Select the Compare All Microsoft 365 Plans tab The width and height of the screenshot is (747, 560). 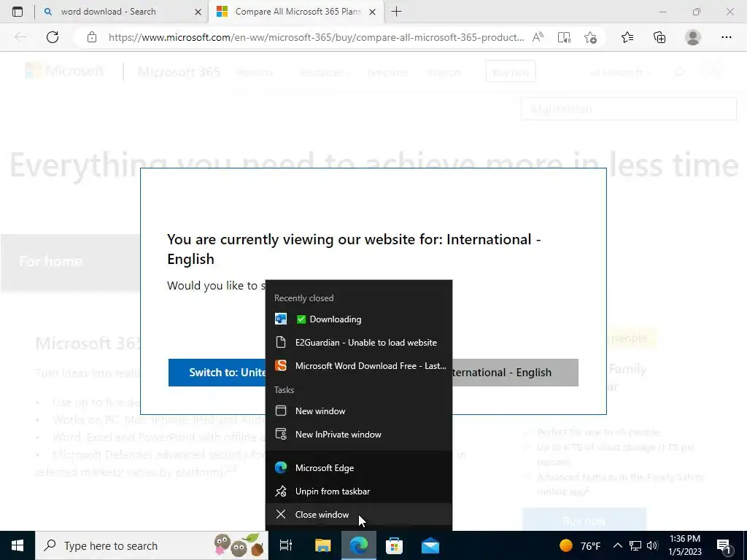coord(298,12)
